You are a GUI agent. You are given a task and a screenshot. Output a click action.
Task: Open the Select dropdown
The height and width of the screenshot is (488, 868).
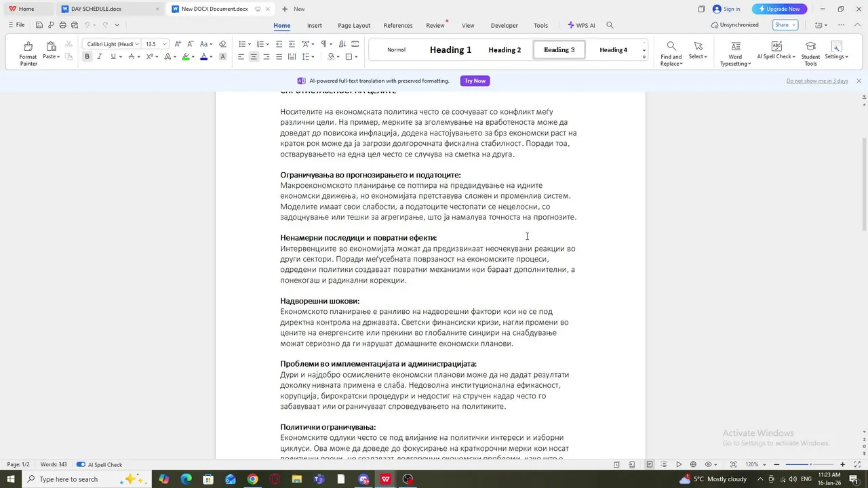pyautogui.click(x=698, y=56)
